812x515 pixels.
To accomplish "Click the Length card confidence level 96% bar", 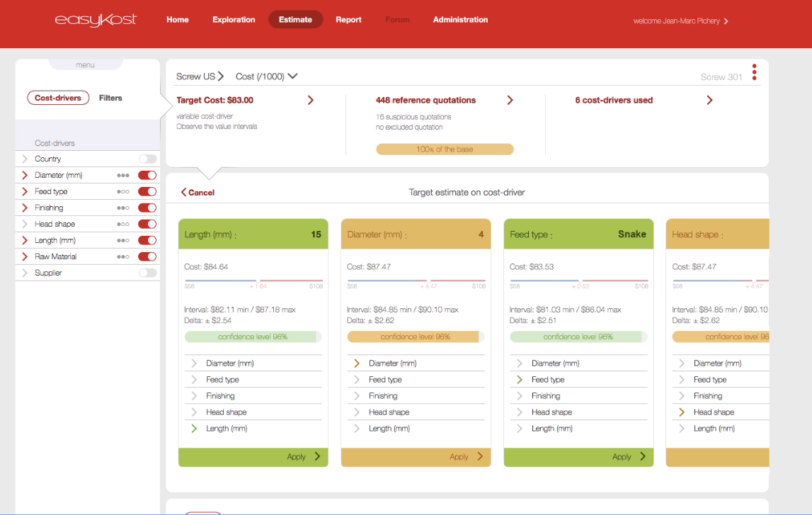I will tap(253, 336).
